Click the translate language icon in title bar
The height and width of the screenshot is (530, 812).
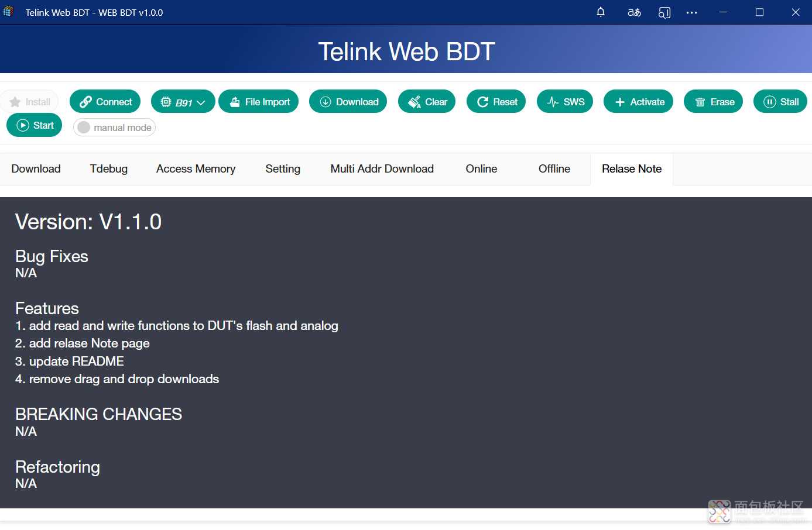[634, 12]
